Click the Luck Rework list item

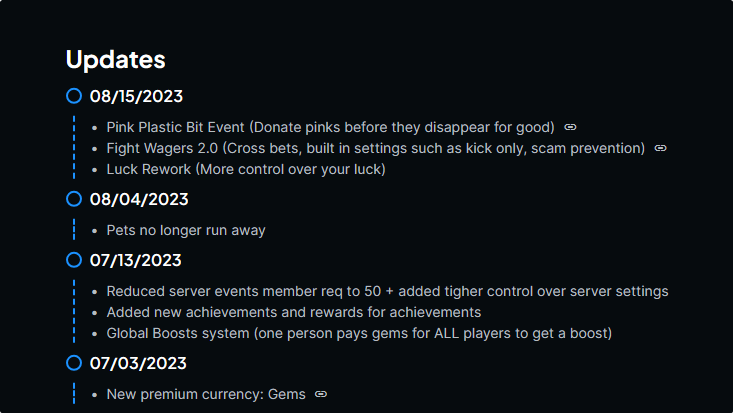click(x=246, y=169)
